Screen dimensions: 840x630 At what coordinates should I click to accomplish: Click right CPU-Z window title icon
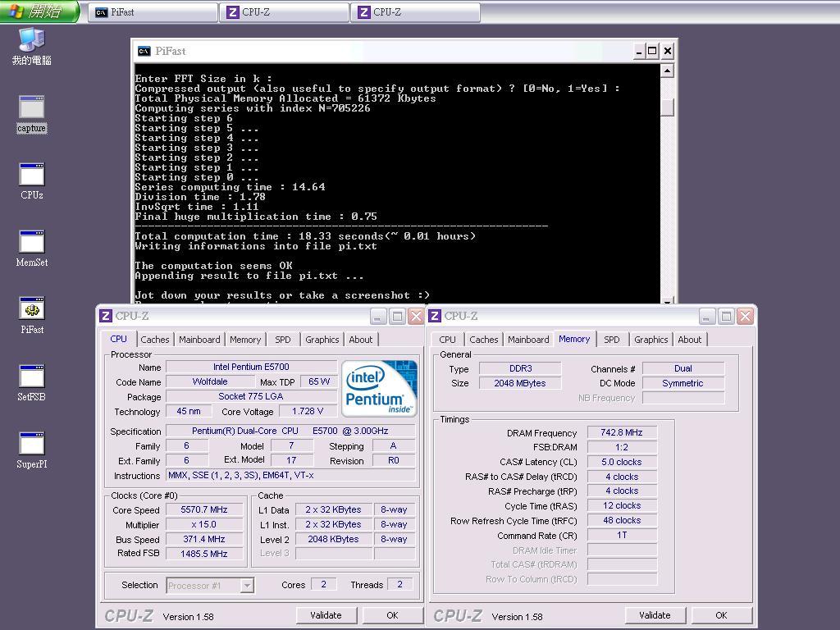[435, 316]
